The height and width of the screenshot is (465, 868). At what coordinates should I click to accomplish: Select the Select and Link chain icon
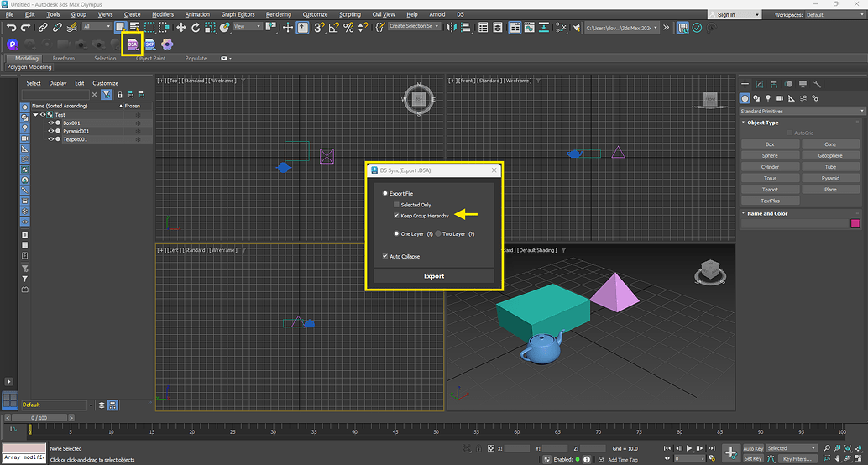pos(43,27)
